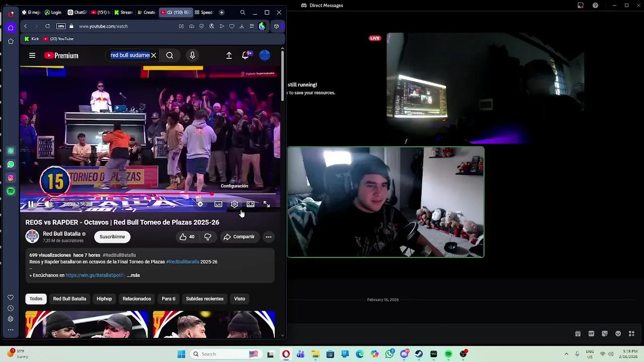Open the second recommended video thumbnail
The height and width of the screenshot is (362, 644).
click(x=214, y=324)
